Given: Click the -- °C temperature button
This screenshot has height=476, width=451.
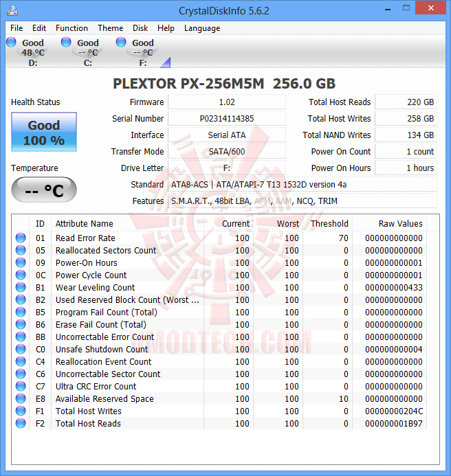Looking at the screenshot, I should pyautogui.click(x=44, y=190).
